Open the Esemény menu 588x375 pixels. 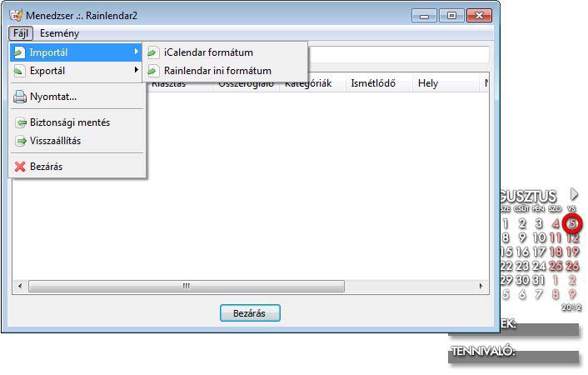click(59, 33)
